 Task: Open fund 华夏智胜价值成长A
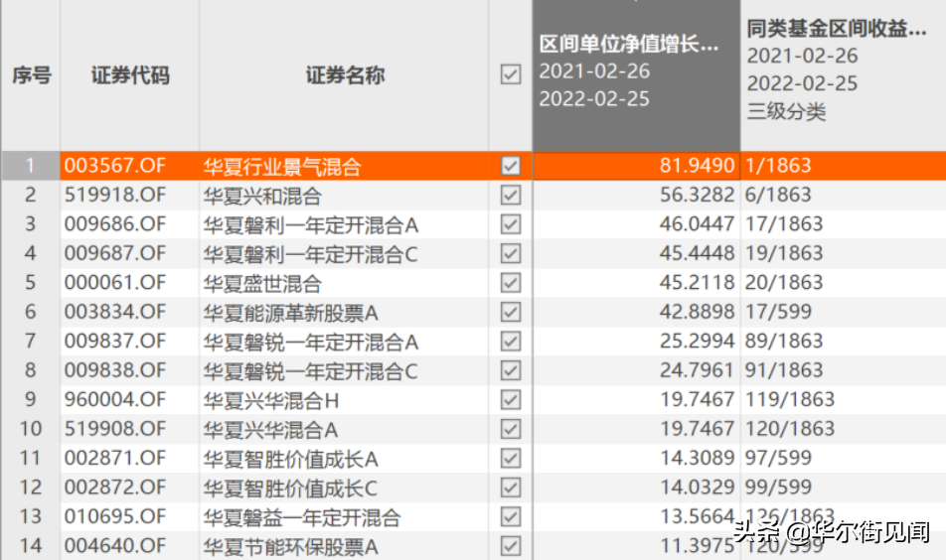(x=290, y=459)
